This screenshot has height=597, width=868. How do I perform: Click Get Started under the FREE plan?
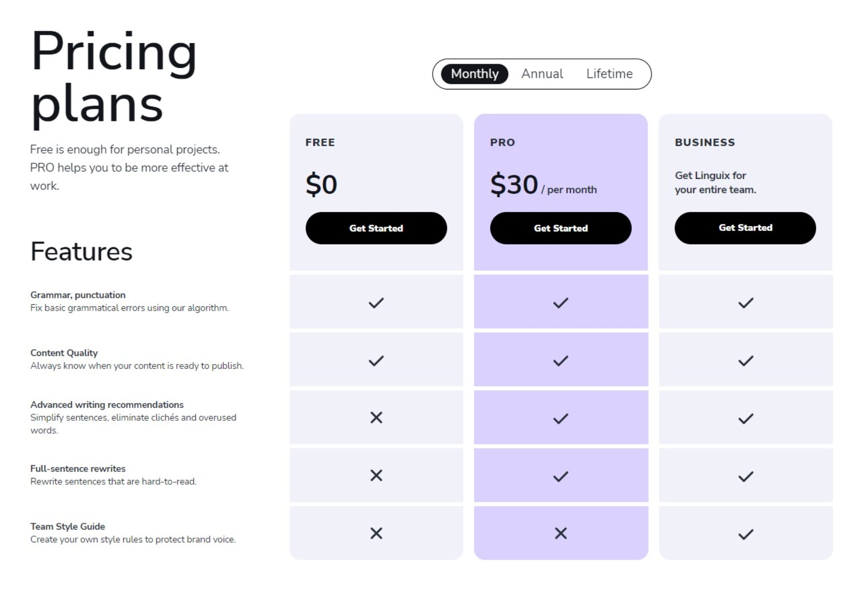tap(376, 228)
